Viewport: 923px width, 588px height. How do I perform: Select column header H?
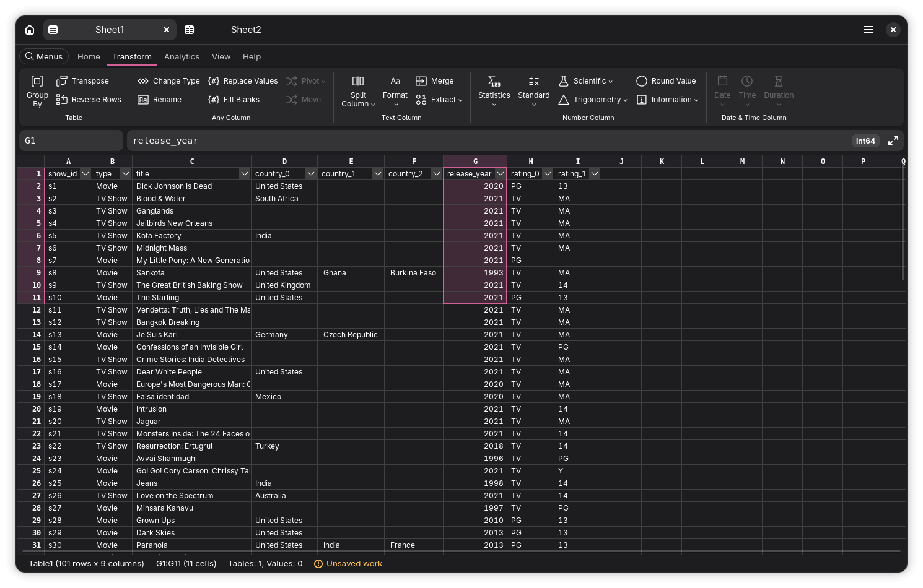(531, 162)
